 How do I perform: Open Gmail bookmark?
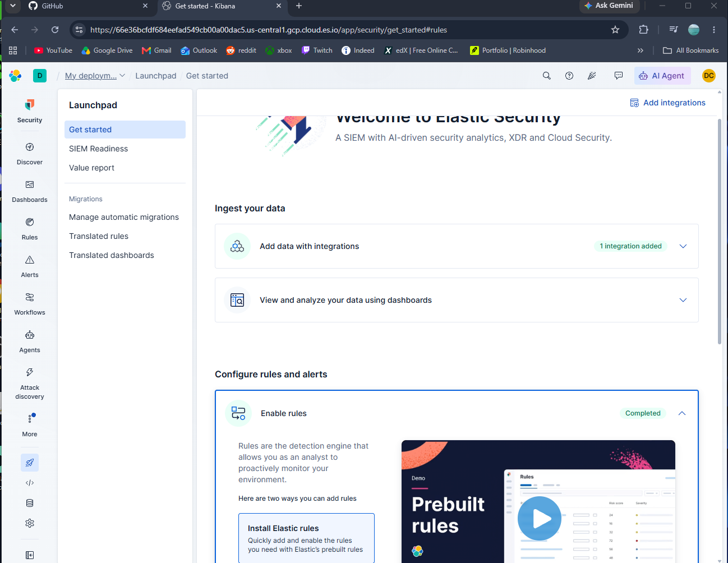coord(156,50)
